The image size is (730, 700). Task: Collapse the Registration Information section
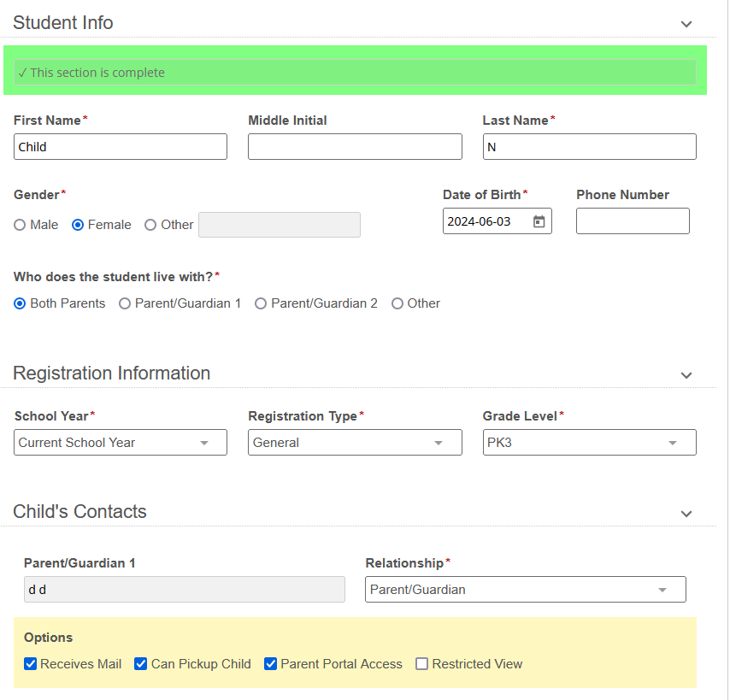click(686, 375)
